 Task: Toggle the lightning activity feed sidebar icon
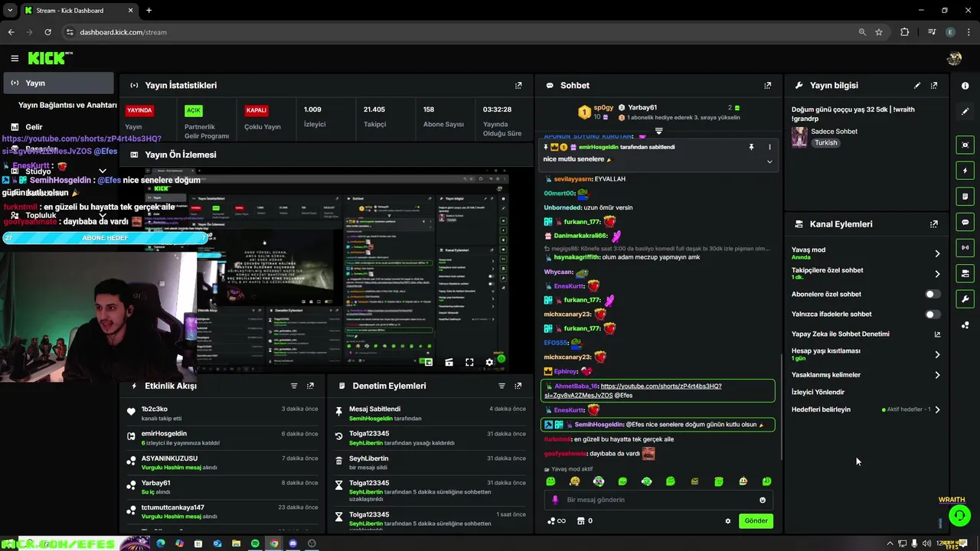[x=965, y=171]
